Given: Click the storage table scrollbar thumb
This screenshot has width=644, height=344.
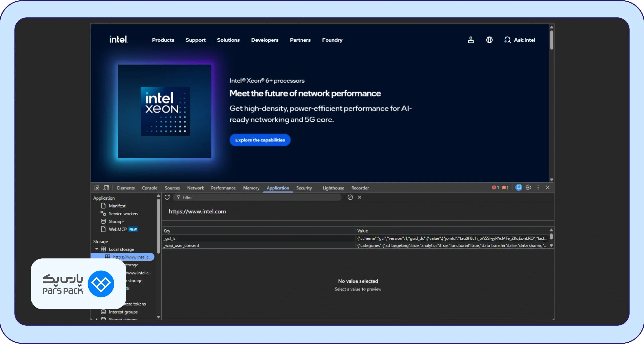Looking at the screenshot, I should [x=551, y=236].
